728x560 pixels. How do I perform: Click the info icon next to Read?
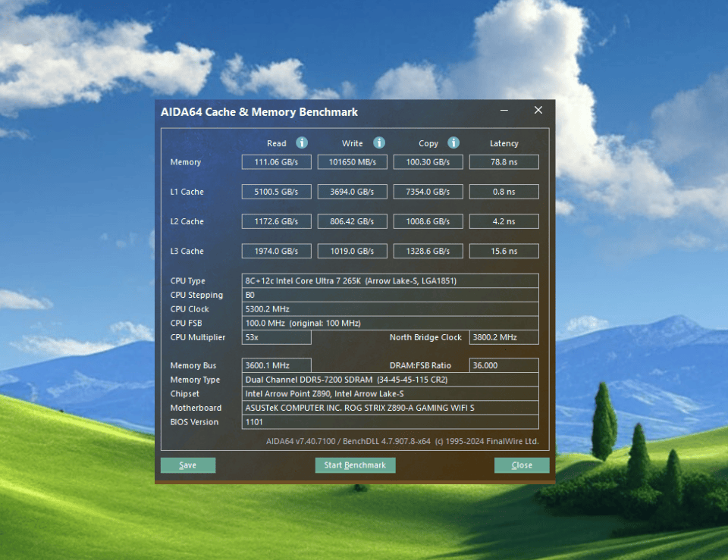tap(302, 142)
